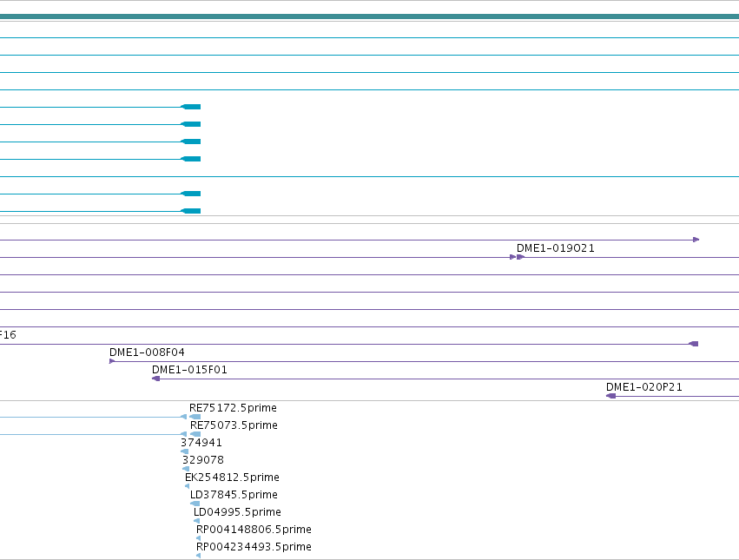Click the 374941 feature label
This screenshot has height=560, width=739.
click(x=201, y=443)
